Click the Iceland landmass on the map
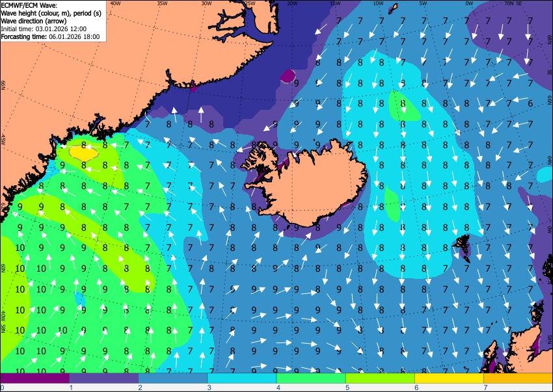This screenshot has height=392, width=553. coord(310,185)
